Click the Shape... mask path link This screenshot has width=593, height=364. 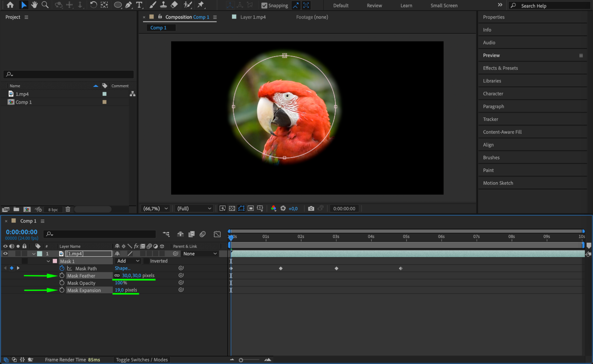point(123,268)
